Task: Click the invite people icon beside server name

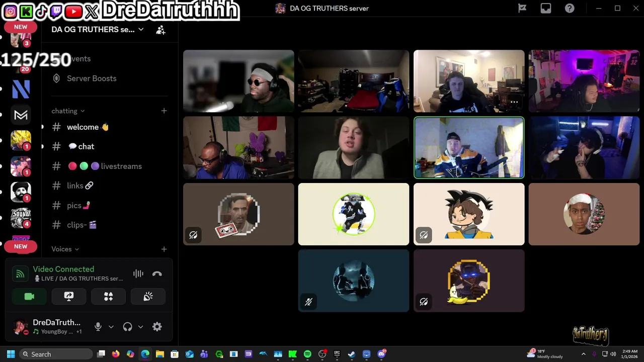Action: [160, 30]
